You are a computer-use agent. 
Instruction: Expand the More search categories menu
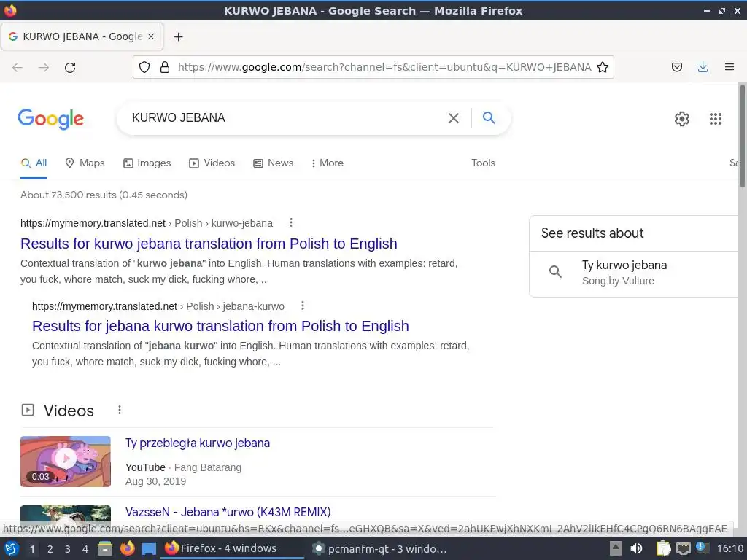(327, 163)
